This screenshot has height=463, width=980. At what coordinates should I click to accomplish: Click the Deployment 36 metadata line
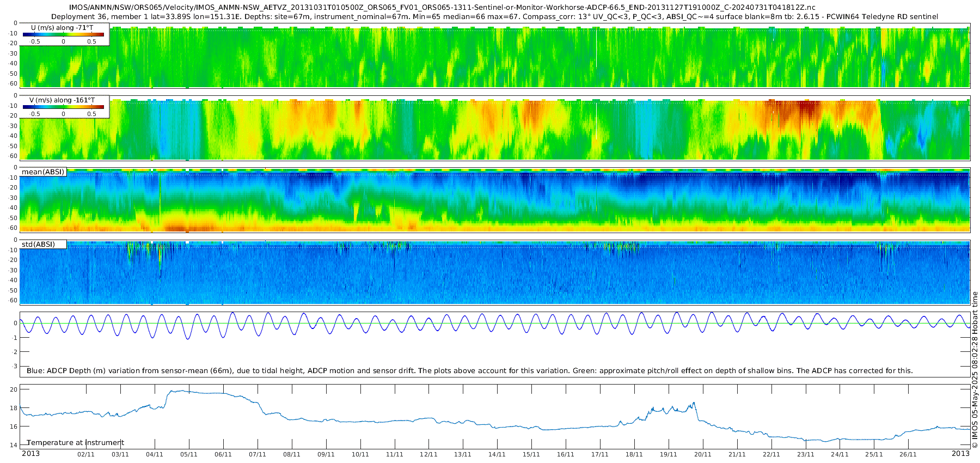pos(495,17)
